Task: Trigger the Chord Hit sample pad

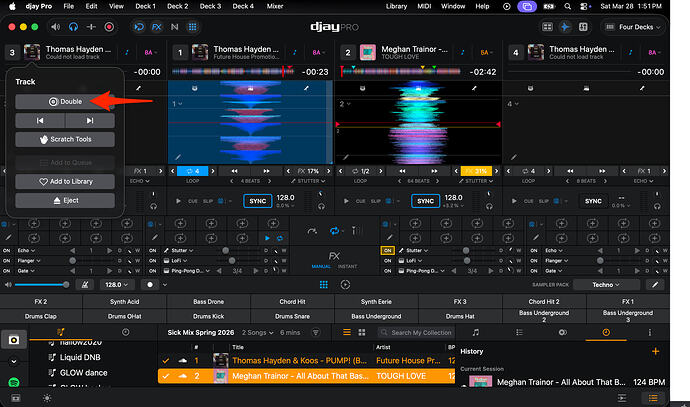Action: click(x=292, y=302)
